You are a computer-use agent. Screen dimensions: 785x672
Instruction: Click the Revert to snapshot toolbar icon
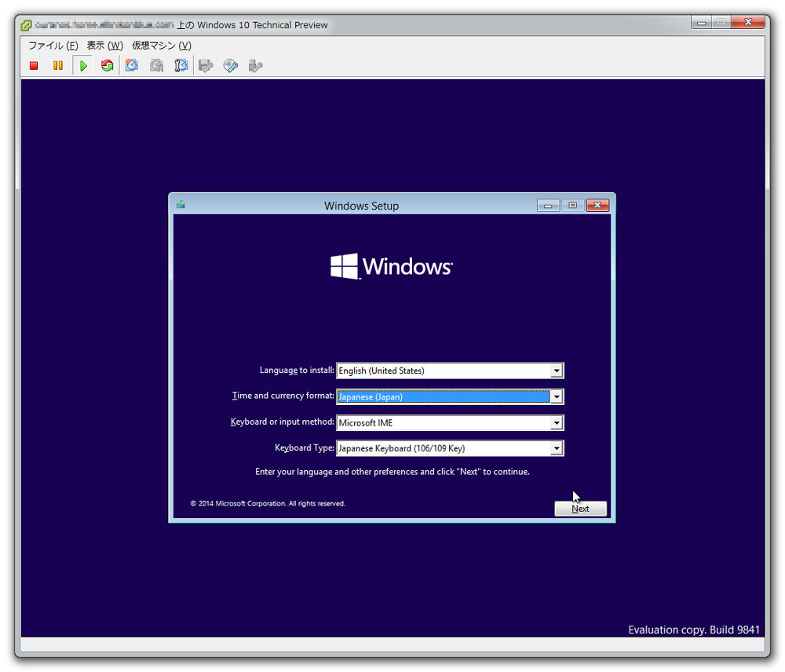pyautogui.click(x=157, y=66)
